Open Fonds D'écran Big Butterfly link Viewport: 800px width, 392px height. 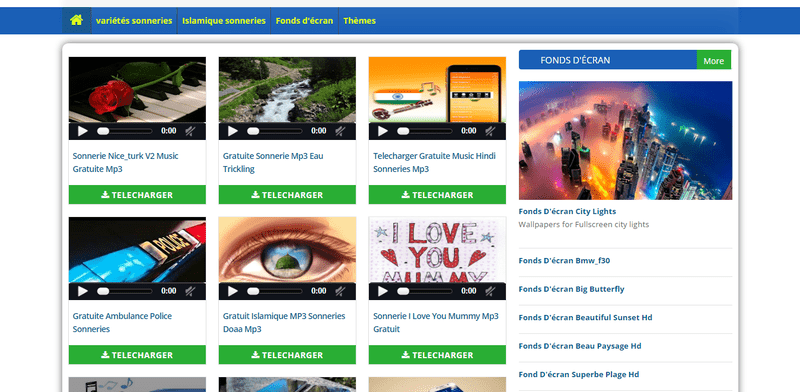(x=571, y=289)
